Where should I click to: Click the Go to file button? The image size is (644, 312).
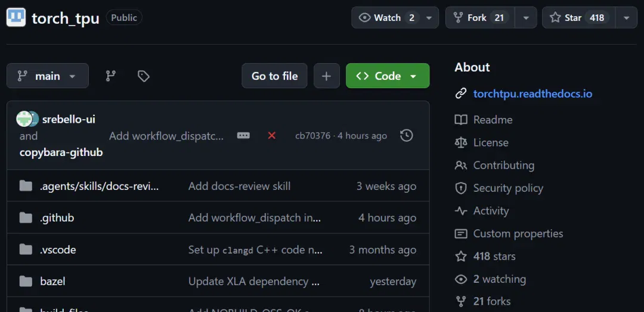tap(274, 76)
